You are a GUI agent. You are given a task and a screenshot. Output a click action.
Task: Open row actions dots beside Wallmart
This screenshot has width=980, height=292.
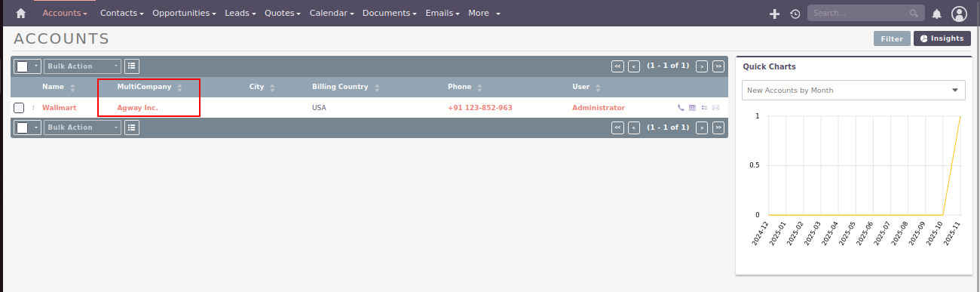click(33, 108)
